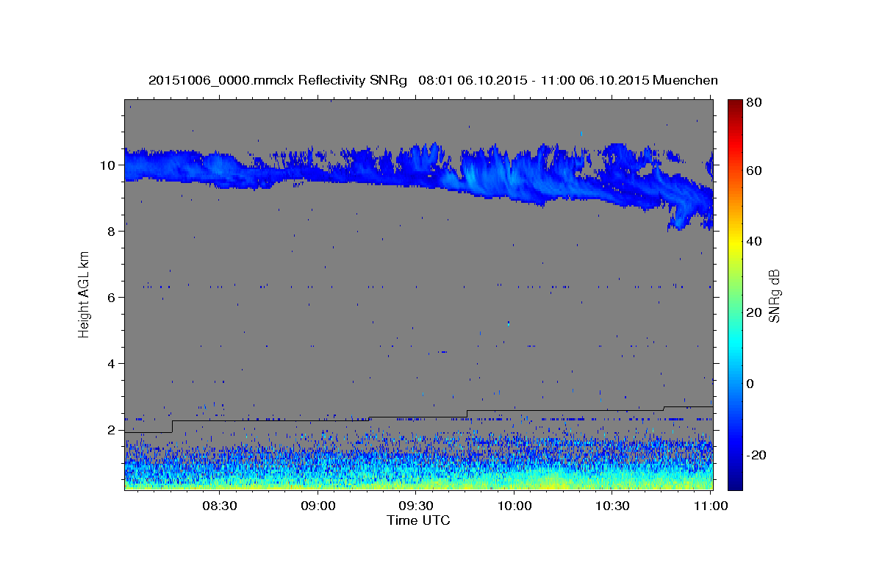882x588 pixels.
Task: Click the colorbar value 40
Action: coord(753,241)
